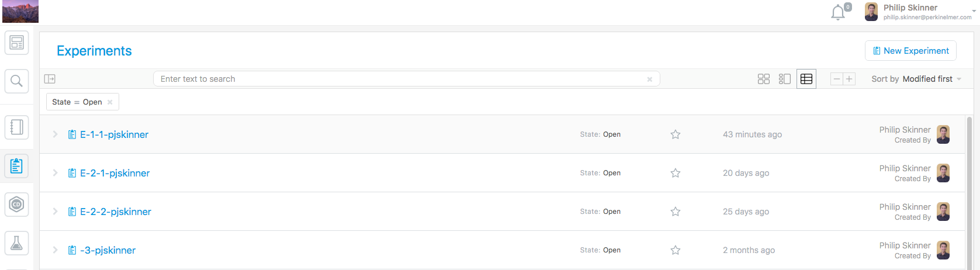
Task: Switch to table list view
Action: click(x=806, y=79)
